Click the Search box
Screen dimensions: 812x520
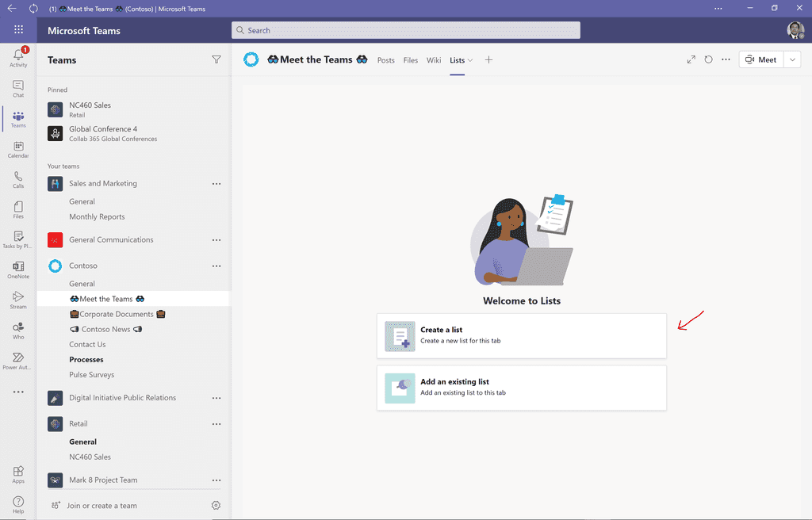405,30
